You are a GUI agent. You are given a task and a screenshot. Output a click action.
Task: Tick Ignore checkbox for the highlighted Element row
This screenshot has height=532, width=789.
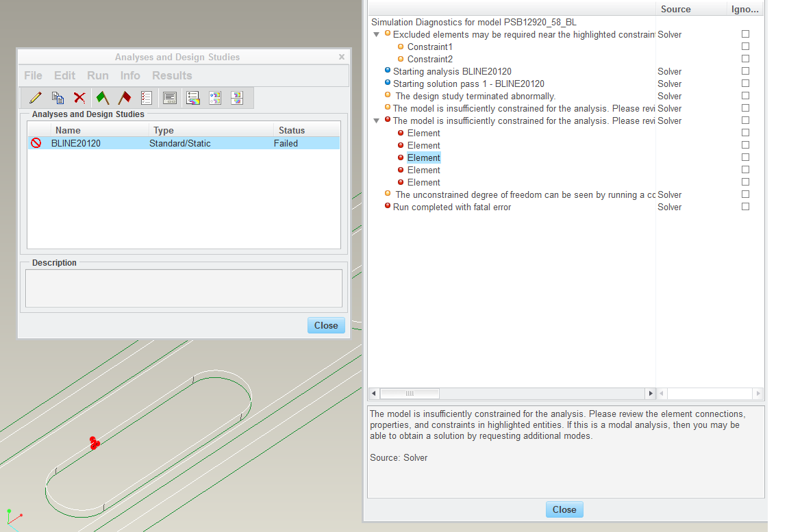(745, 157)
